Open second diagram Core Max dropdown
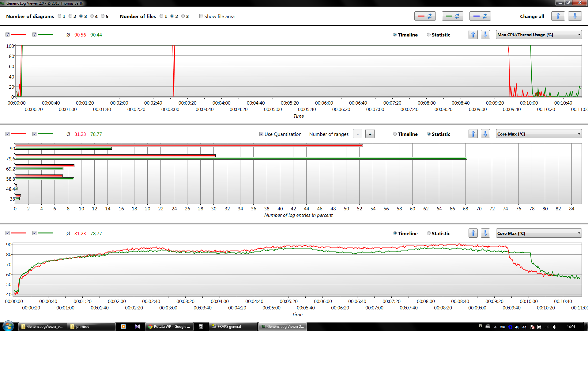Screen dimensions: 588x368 pyautogui.click(x=539, y=134)
